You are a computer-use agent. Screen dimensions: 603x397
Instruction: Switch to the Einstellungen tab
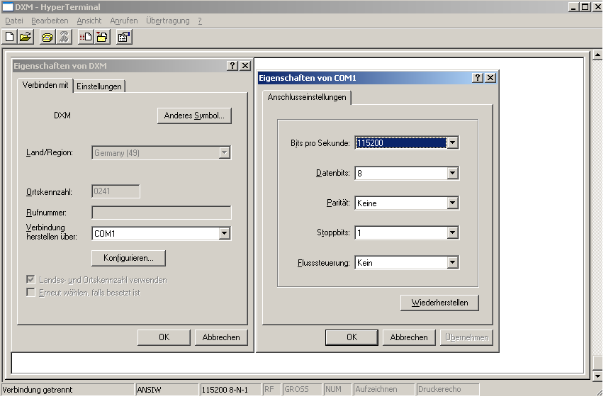99,86
